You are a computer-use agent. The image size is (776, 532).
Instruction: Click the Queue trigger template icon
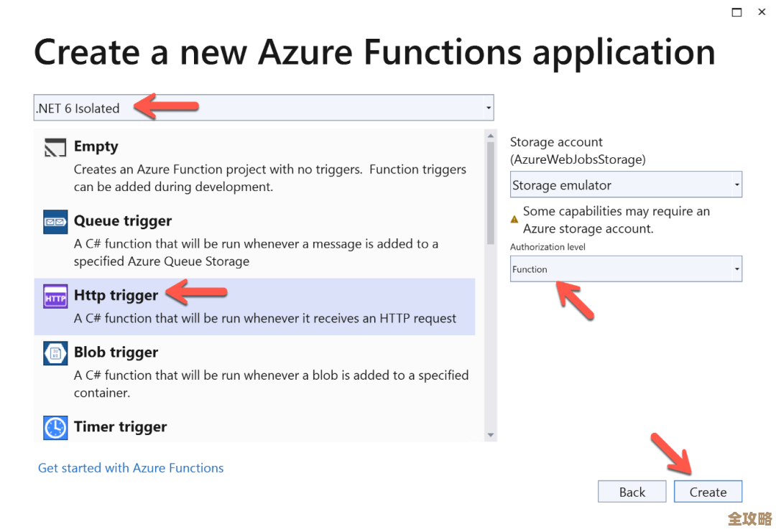click(x=54, y=222)
